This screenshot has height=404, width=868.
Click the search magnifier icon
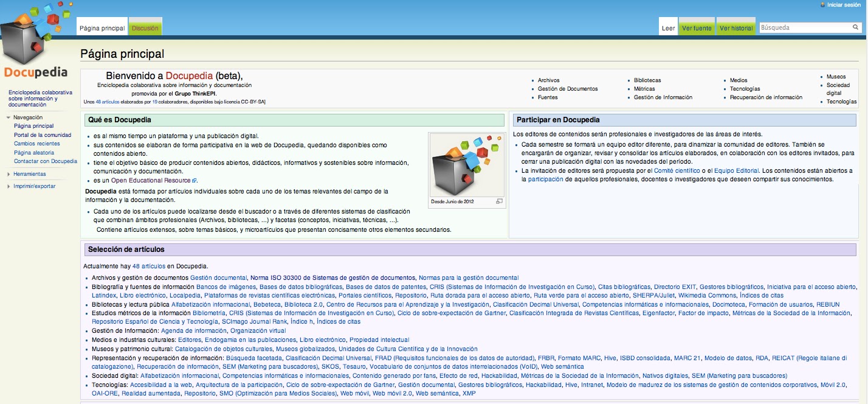[855, 27]
